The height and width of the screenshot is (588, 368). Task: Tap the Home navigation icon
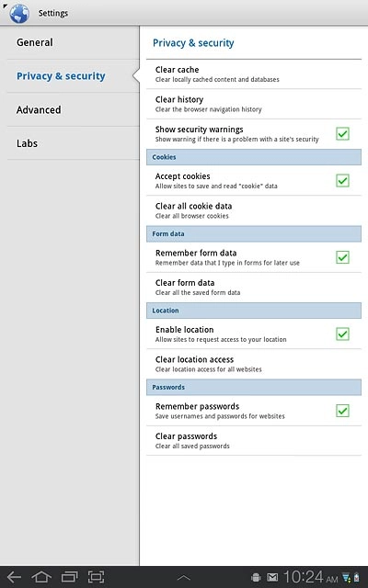click(x=41, y=577)
